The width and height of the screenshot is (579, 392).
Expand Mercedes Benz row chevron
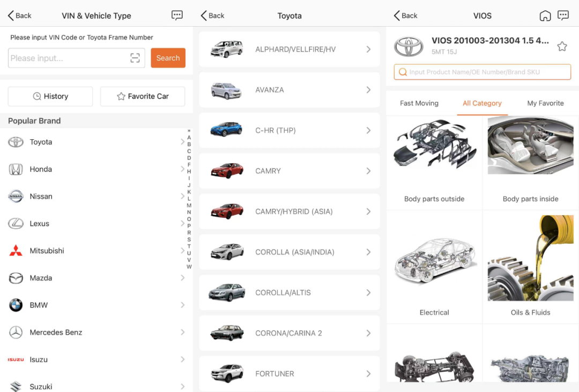point(182,332)
